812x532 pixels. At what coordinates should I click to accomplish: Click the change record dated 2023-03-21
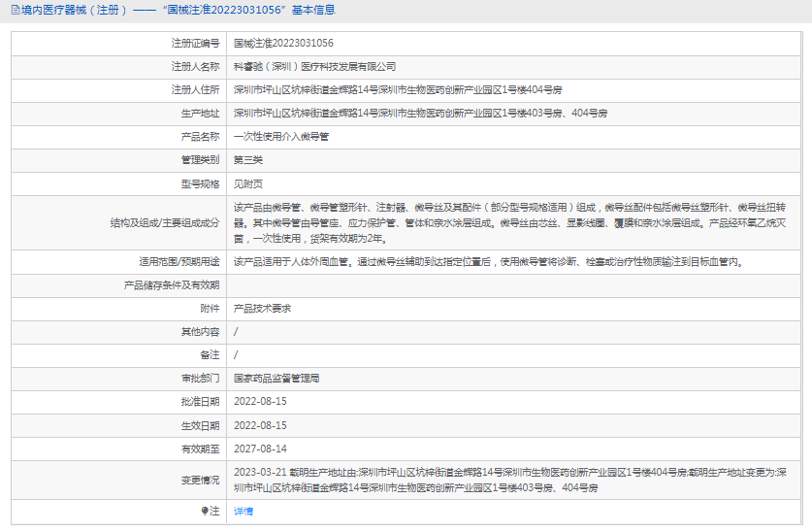coord(510,481)
